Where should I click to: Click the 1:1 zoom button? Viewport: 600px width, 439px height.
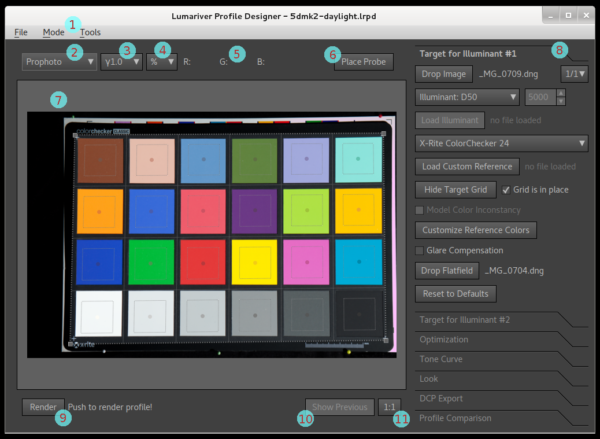pos(390,407)
